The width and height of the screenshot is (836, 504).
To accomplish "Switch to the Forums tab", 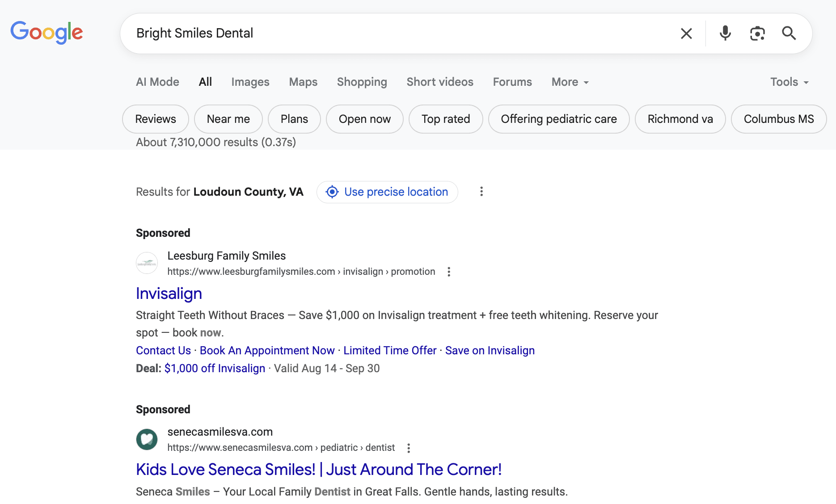I will [512, 82].
